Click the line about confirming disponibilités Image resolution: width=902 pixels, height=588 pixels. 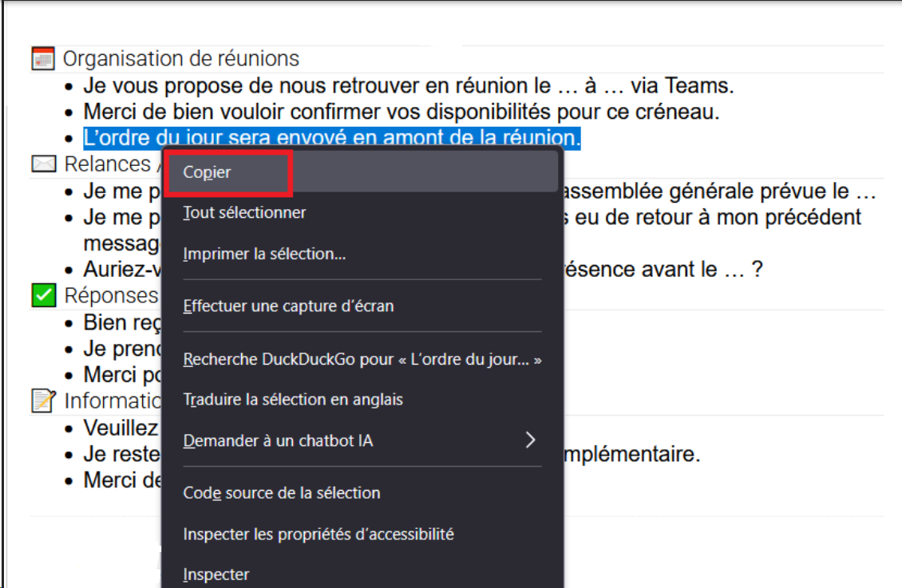pyautogui.click(x=402, y=111)
